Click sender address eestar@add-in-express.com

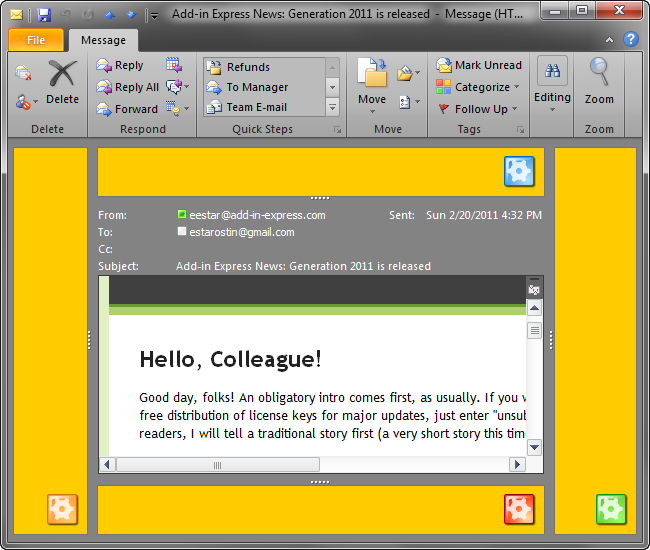click(257, 215)
